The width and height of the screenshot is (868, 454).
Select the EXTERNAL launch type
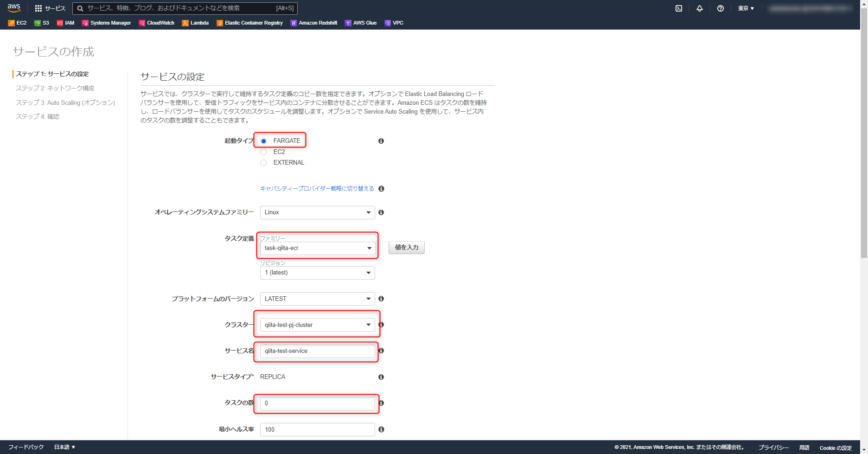tap(263, 163)
